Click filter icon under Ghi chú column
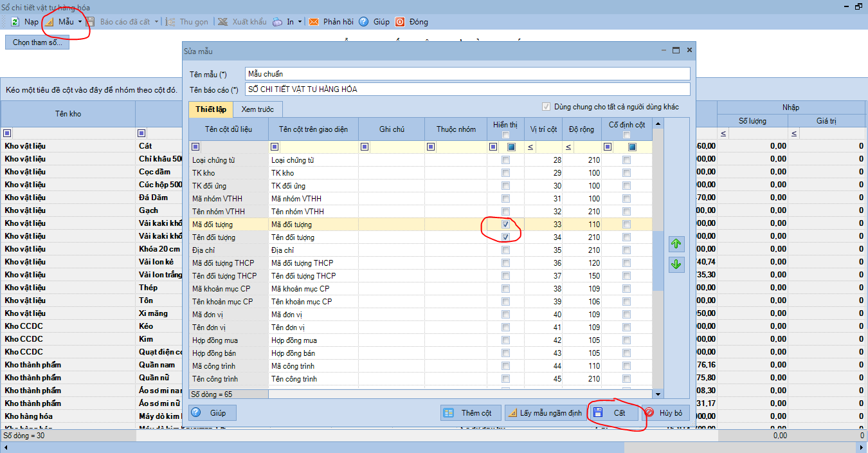This screenshot has width=868, height=453. [365, 147]
